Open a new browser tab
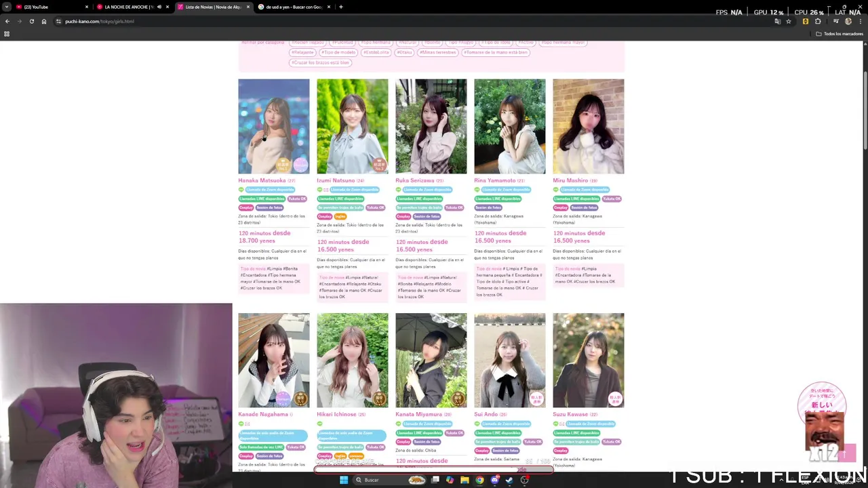The width and height of the screenshot is (868, 488). tap(340, 7)
